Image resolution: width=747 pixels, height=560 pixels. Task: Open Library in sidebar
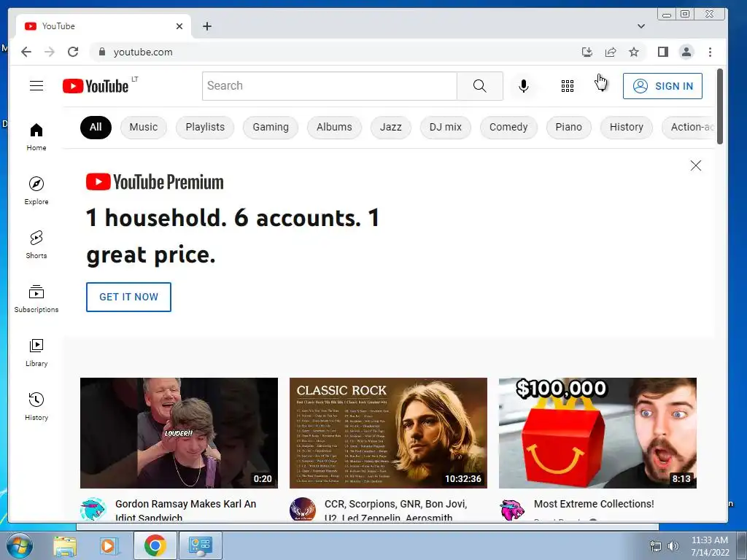coord(36,352)
